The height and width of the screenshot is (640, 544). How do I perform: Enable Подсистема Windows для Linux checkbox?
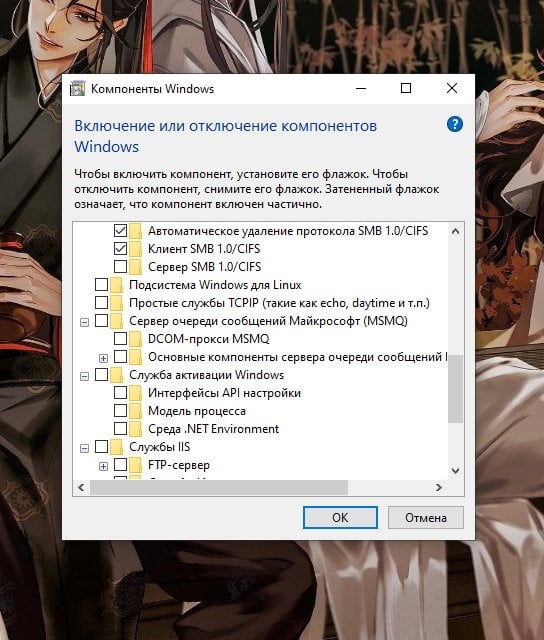tap(101, 284)
